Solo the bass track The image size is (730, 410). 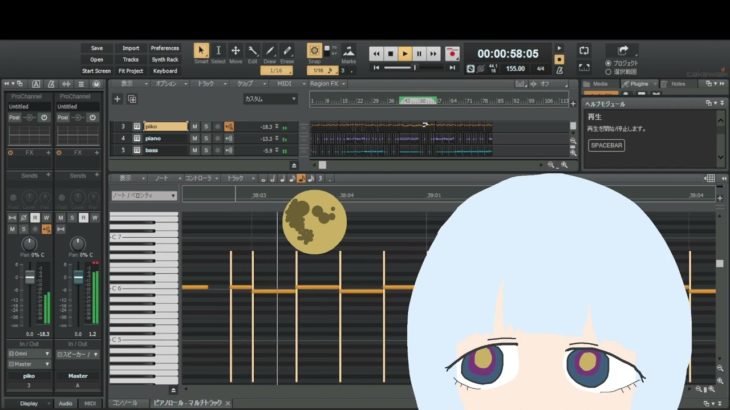tap(206, 150)
